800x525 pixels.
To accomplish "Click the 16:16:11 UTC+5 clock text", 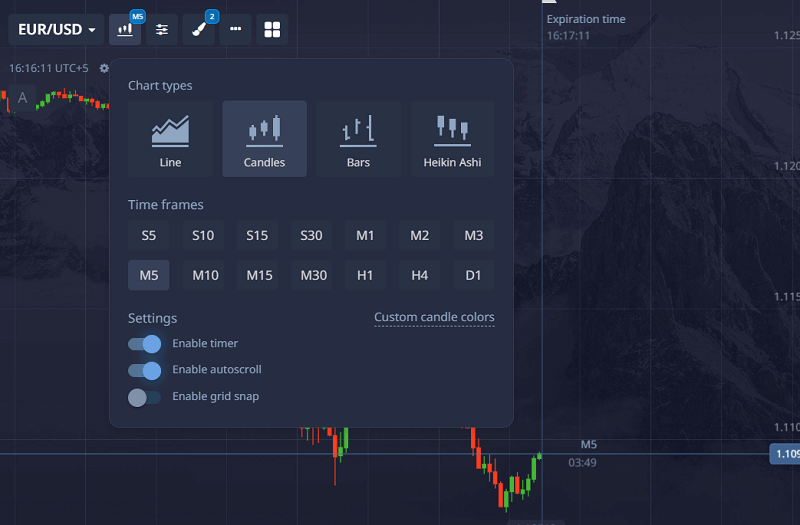I will tap(49, 68).
